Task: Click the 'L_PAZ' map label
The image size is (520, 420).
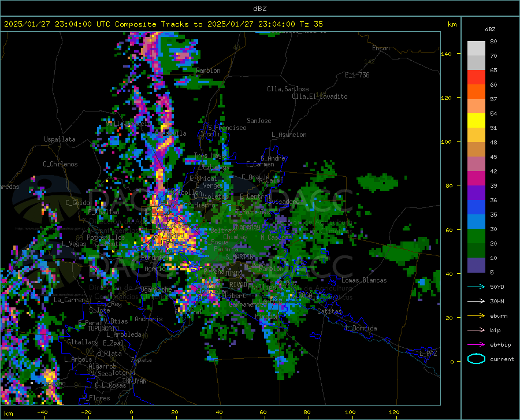Action: pos(428,354)
